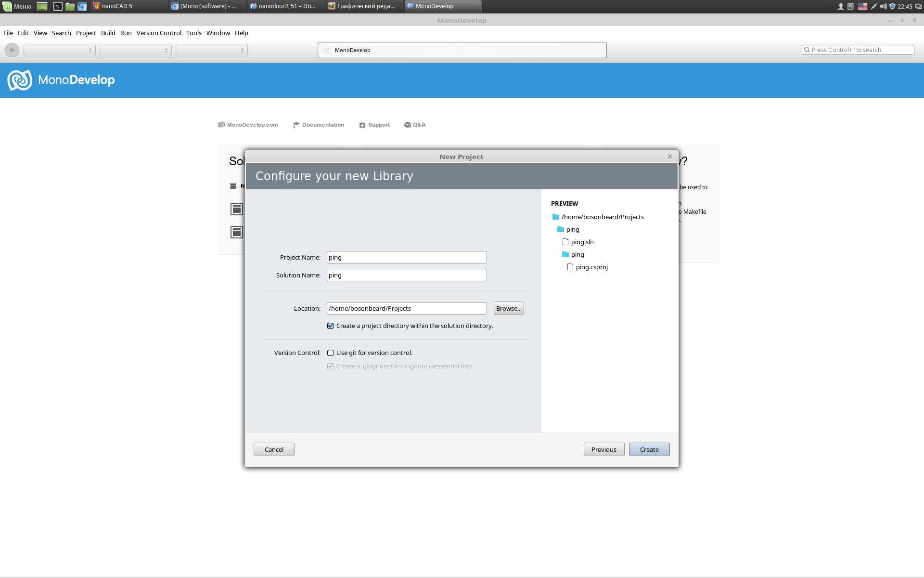Open the Support link

tap(374, 125)
